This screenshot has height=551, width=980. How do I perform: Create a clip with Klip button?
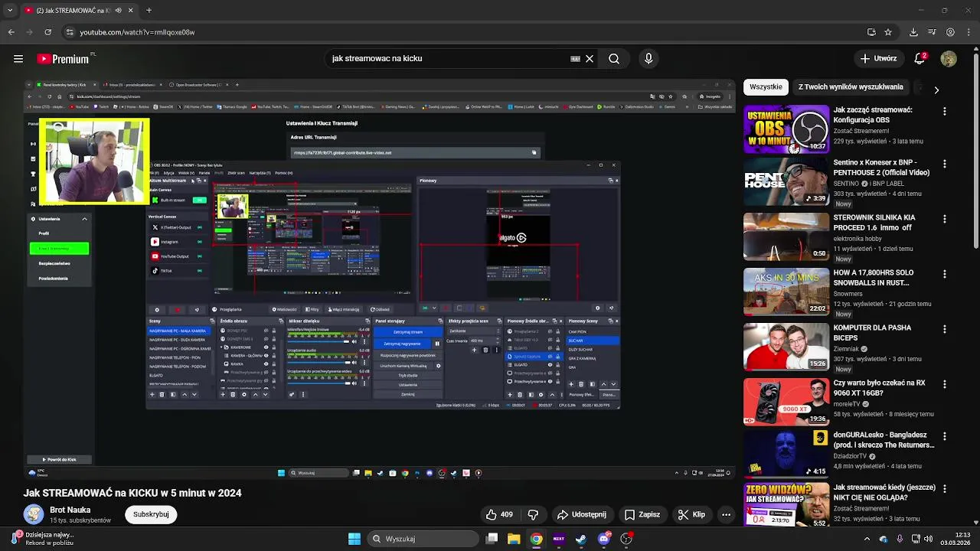coord(691,515)
